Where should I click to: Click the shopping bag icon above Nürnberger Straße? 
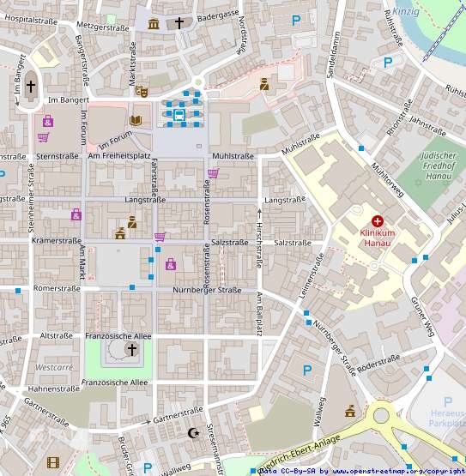[171, 264]
